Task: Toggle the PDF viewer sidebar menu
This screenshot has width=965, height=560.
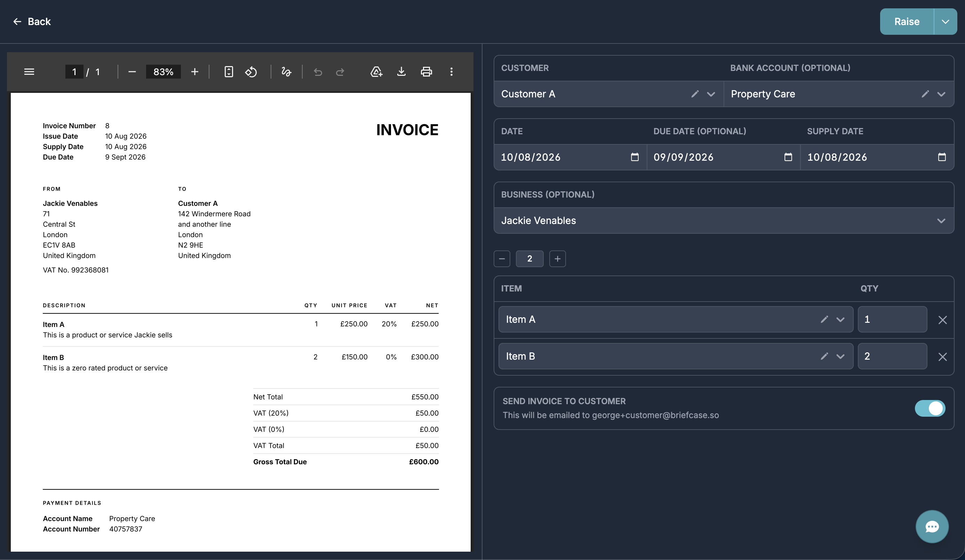Action: 29,72
